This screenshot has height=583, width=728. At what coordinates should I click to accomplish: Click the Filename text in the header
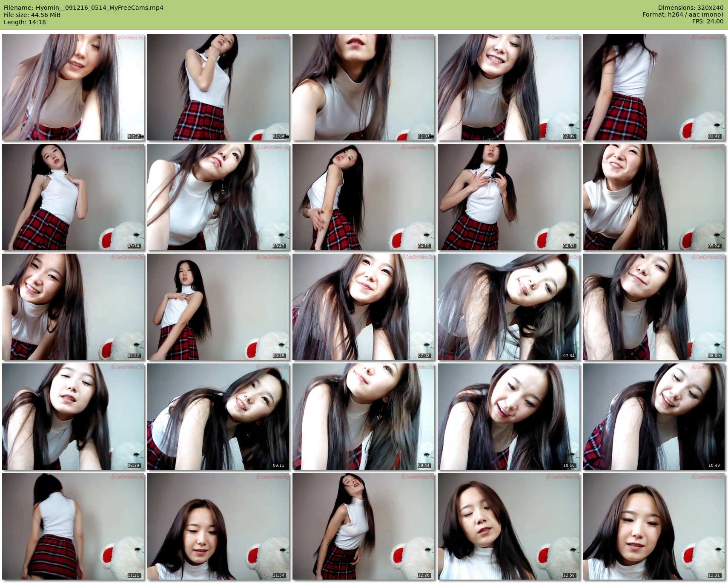click(x=83, y=8)
